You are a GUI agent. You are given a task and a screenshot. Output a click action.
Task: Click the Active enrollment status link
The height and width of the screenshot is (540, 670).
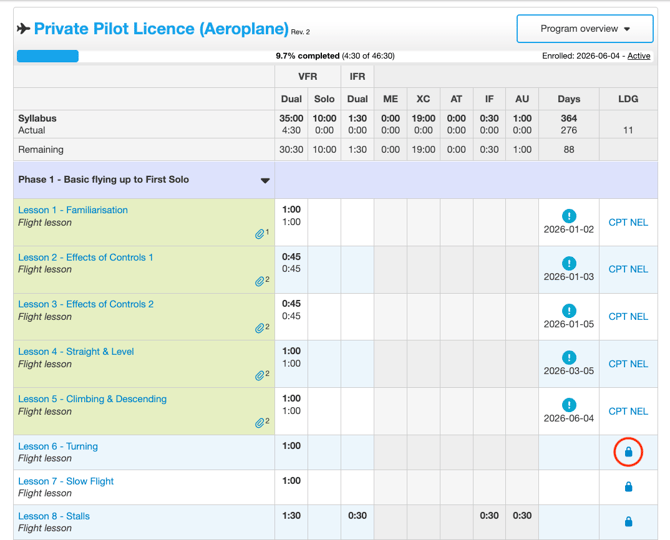point(638,56)
